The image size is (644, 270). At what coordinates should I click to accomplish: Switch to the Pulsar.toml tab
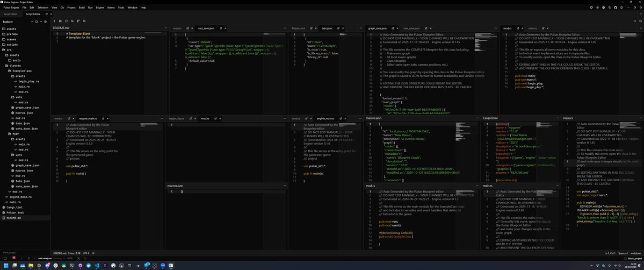(x=299, y=29)
